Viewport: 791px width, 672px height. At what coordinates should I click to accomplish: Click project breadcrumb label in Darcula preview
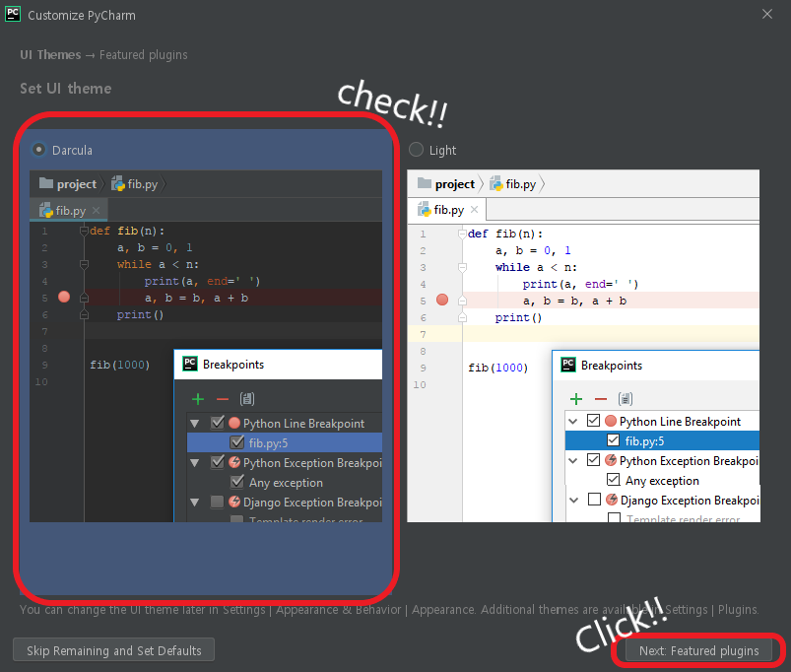[76, 184]
